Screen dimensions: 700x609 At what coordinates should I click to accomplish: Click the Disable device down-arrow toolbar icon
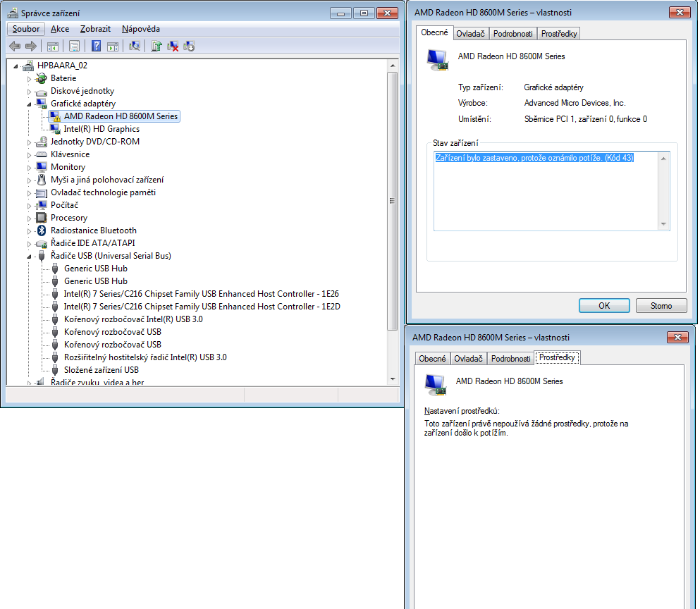tap(190, 46)
